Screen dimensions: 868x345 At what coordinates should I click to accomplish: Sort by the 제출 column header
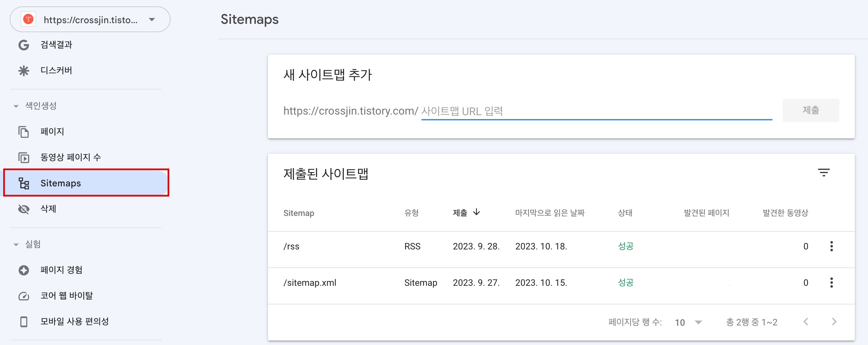(x=460, y=213)
